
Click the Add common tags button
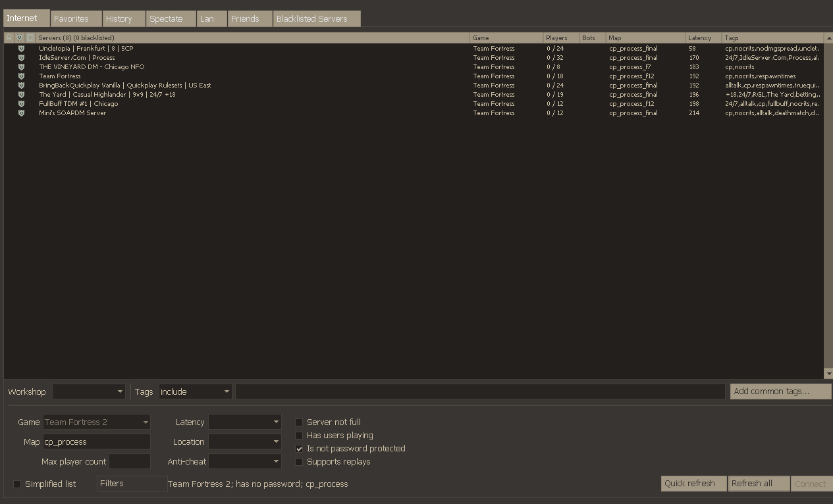click(780, 391)
